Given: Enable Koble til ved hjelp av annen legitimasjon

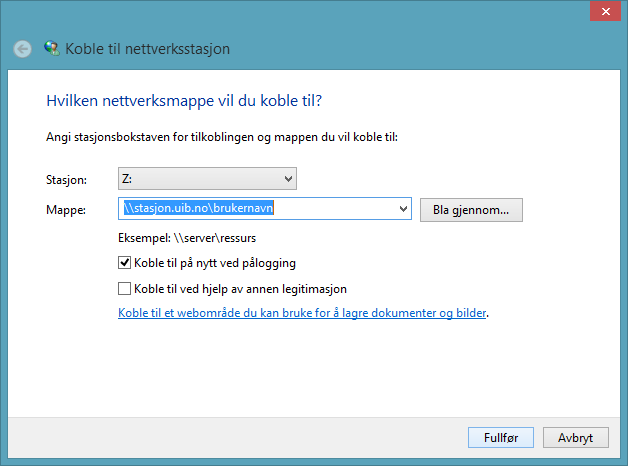Looking at the screenshot, I should (125, 289).
